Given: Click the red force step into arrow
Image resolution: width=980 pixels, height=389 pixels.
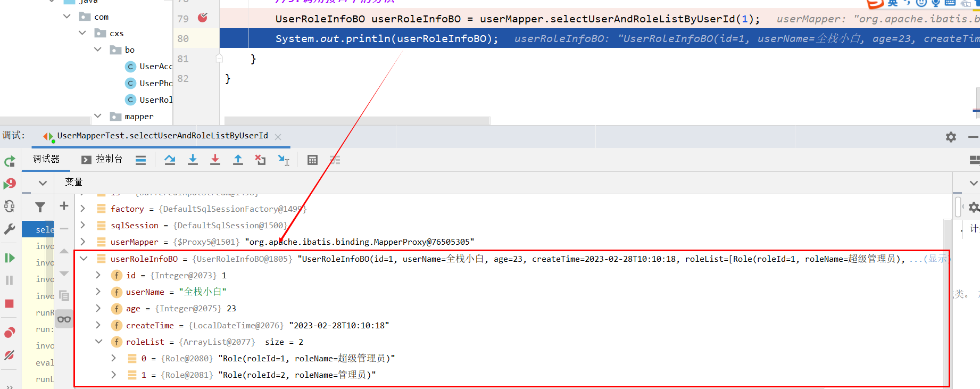Looking at the screenshot, I should coord(215,160).
